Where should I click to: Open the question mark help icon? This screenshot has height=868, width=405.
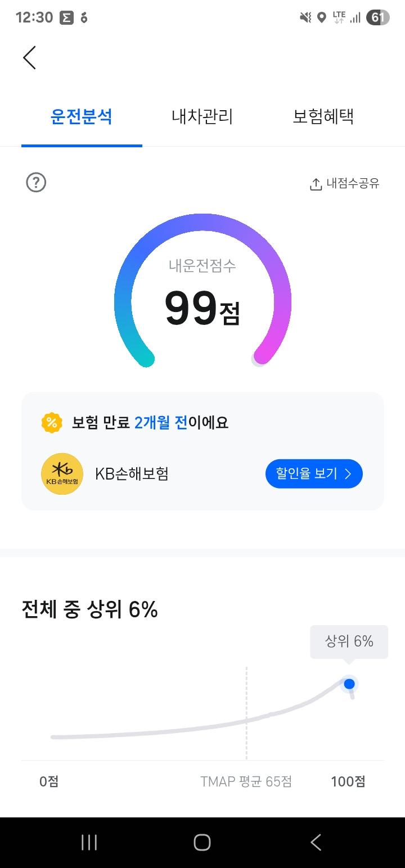point(36,183)
